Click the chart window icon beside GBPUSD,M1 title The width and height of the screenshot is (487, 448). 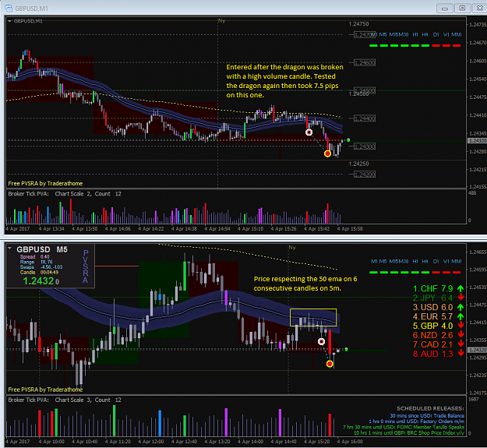[9, 8]
